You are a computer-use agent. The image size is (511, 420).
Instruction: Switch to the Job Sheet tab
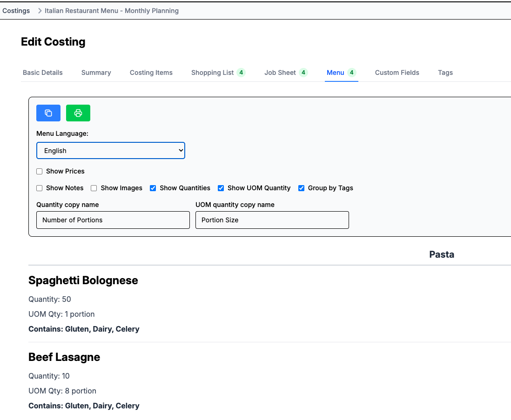tap(286, 73)
